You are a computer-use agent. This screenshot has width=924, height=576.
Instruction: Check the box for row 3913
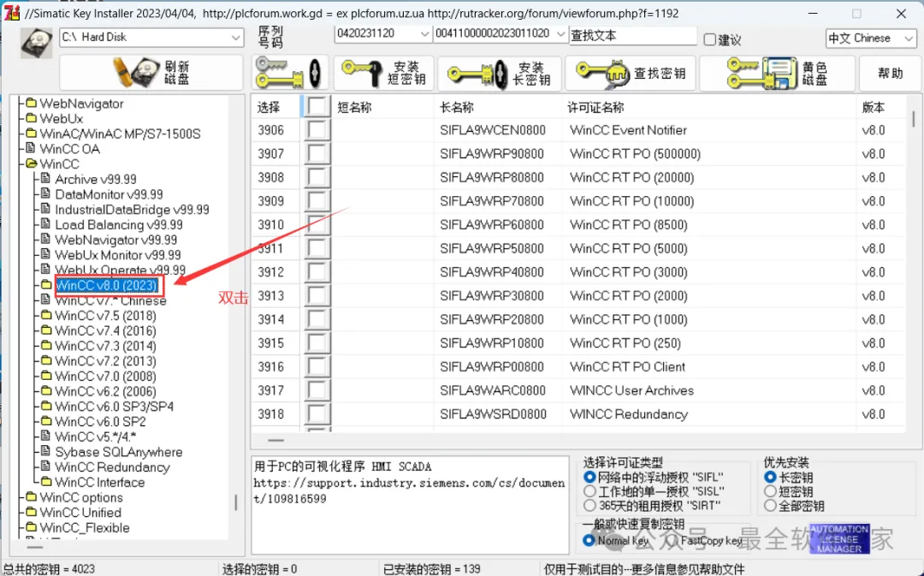tap(317, 296)
